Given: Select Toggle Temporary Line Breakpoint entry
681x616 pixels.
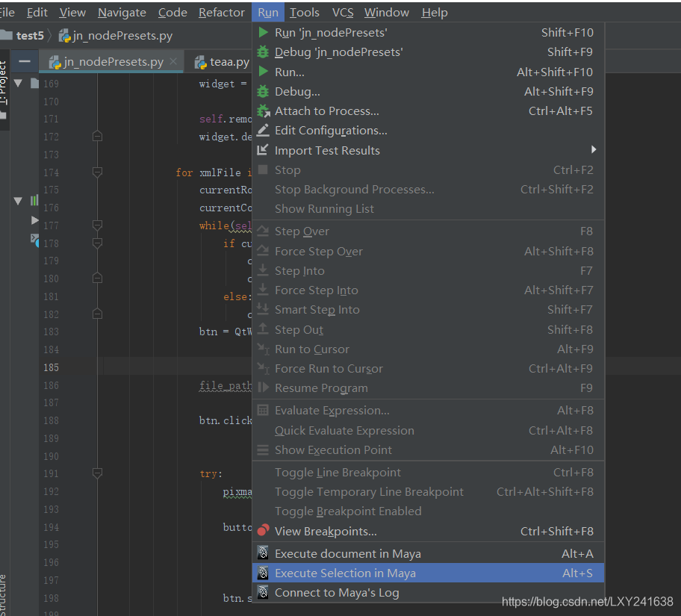Looking at the screenshot, I should tap(428, 492).
